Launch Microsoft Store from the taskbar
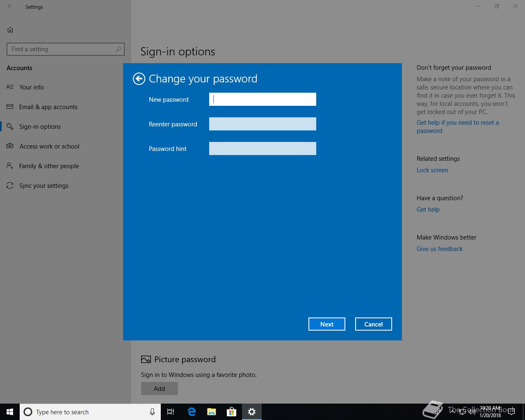Image resolution: width=525 pixels, height=420 pixels. pyautogui.click(x=232, y=412)
